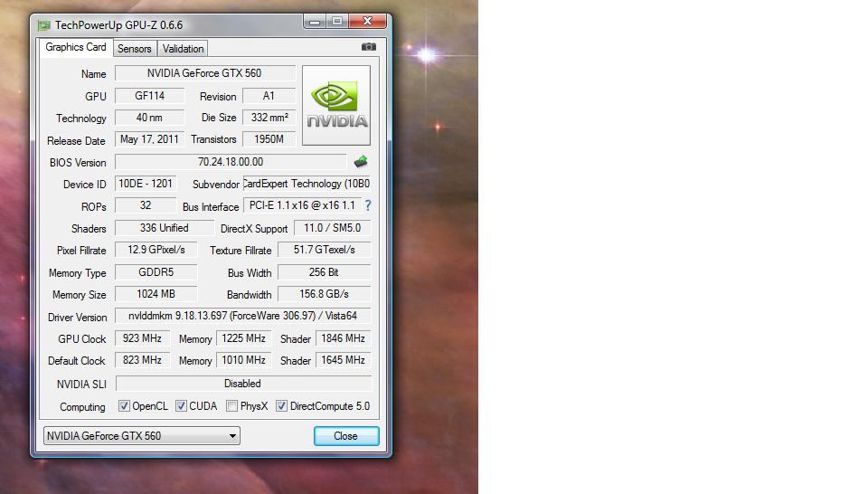Click the Default Clock Shader 1645 MHz field
The height and width of the screenshot is (494, 868).
(x=344, y=360)
